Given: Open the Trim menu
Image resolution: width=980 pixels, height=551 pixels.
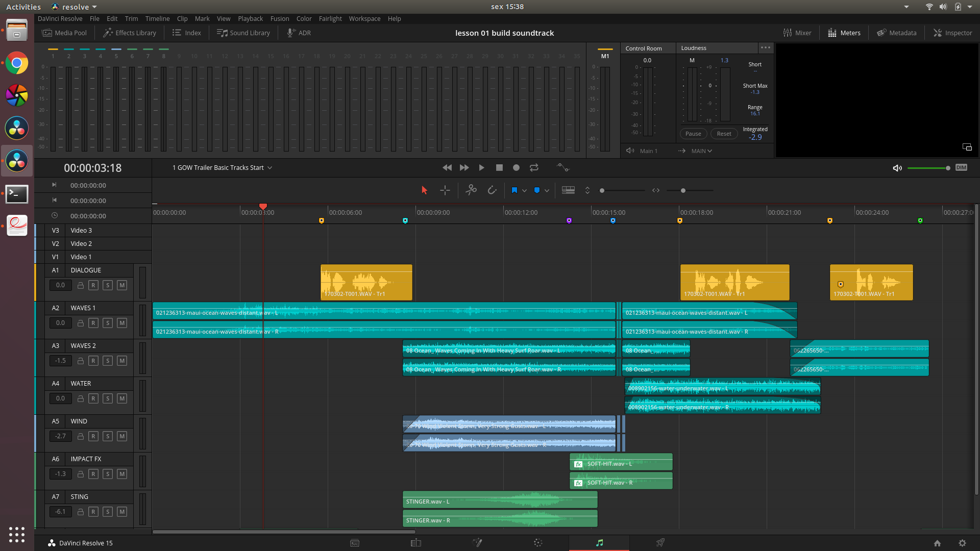Looking at the screenshot, I should (x=131, y=18).
